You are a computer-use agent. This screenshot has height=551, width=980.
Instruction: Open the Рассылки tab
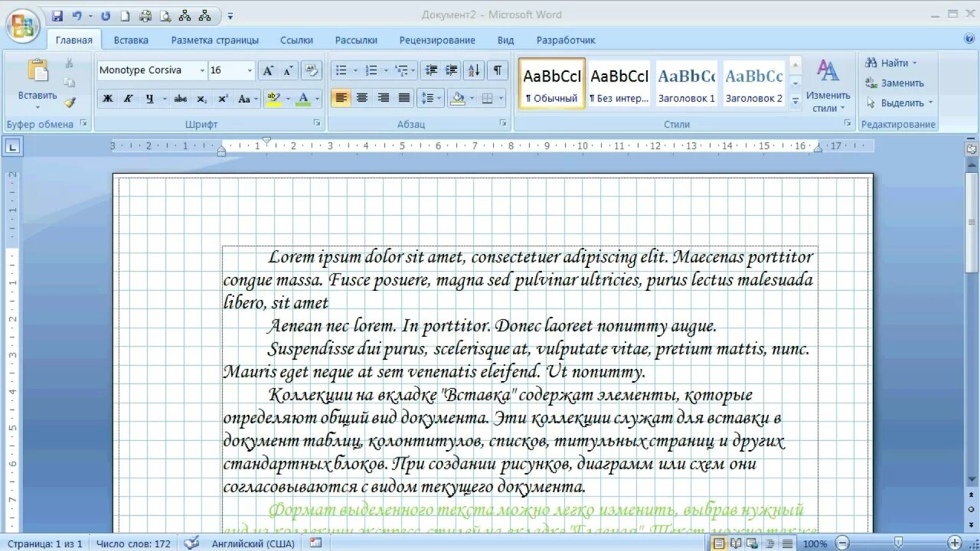tap(356, 40)
